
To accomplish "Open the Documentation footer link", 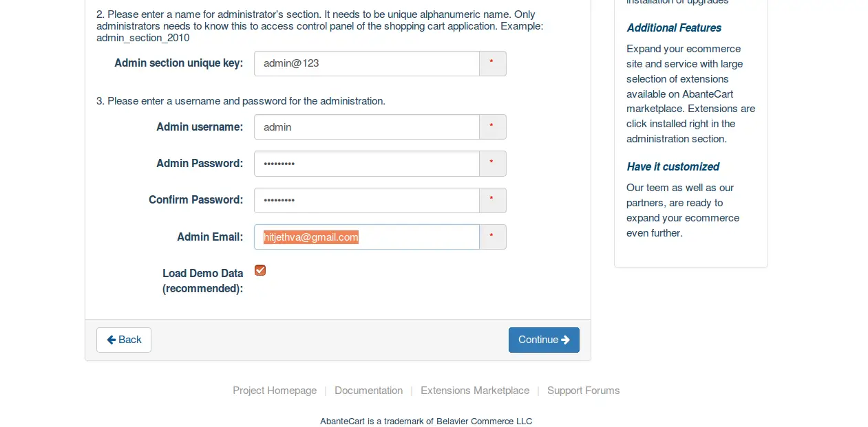I will tap(368, 391).
